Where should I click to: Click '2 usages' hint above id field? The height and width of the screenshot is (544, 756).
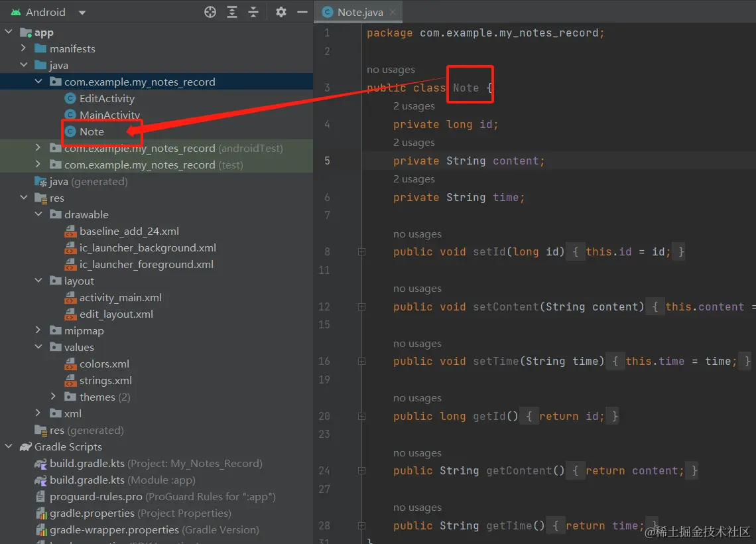point(414,106)
